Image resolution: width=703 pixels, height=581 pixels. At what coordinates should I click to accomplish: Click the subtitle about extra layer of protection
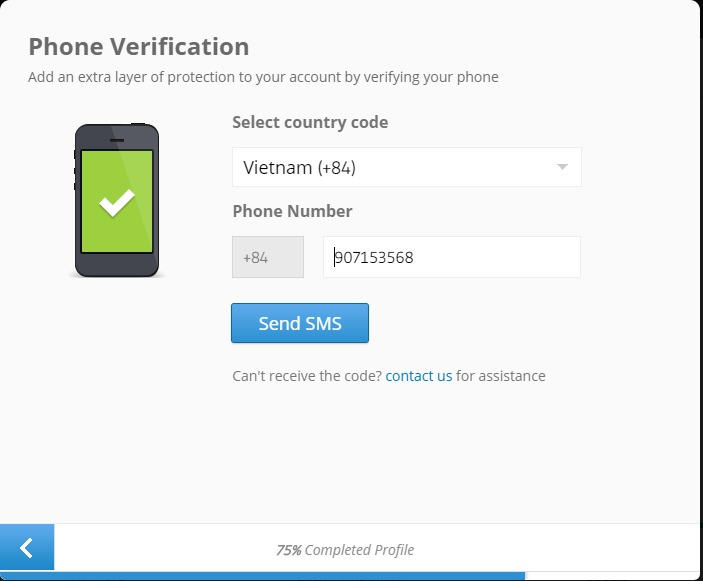[263, 77]
